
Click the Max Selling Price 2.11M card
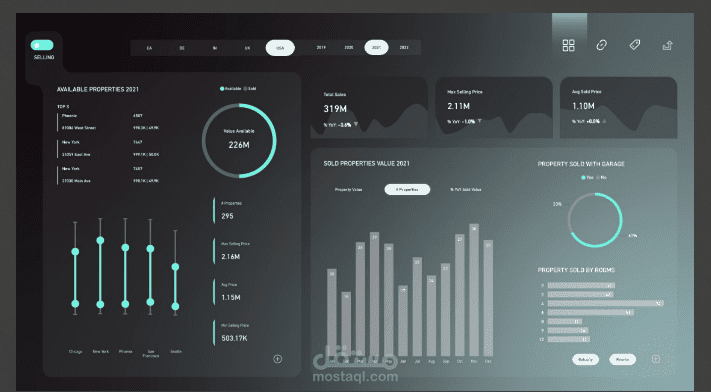(494, 107)
